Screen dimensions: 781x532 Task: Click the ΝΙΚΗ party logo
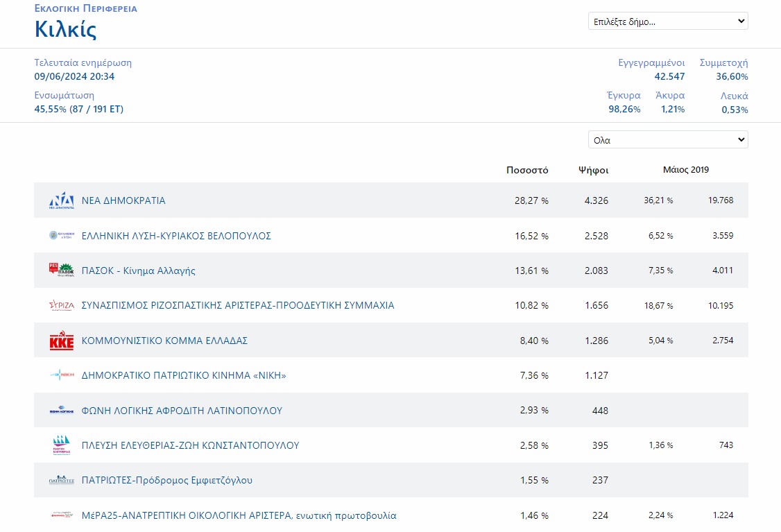[61, 375]
